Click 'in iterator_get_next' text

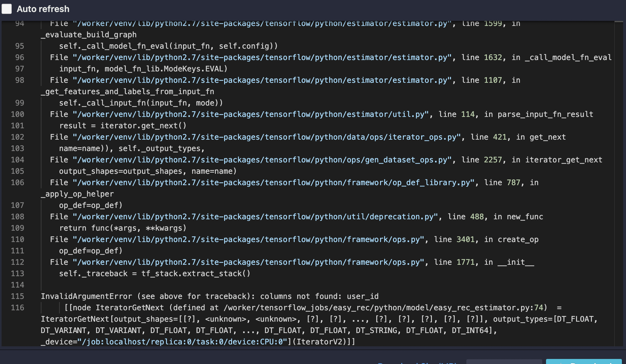pyautogui.click(x=557, y=160)
